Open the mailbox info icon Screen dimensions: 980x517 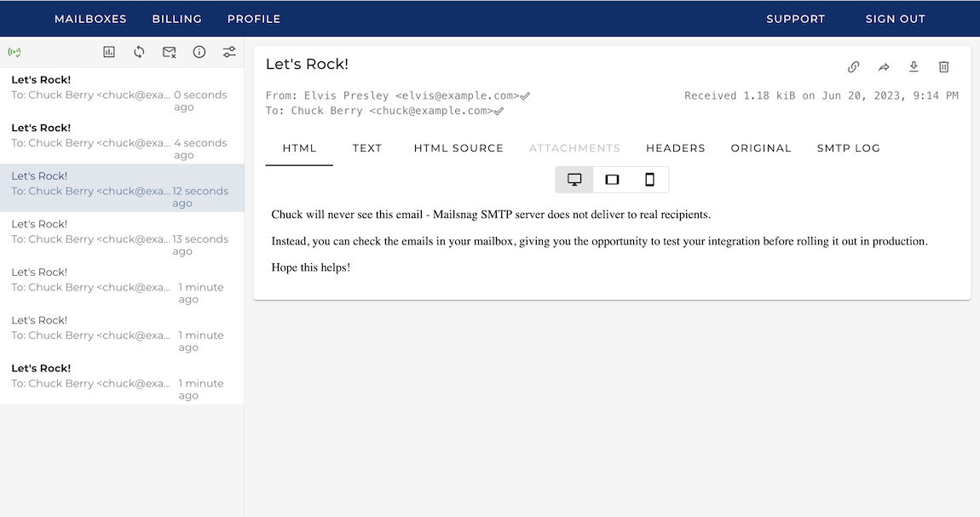(199, 53)
